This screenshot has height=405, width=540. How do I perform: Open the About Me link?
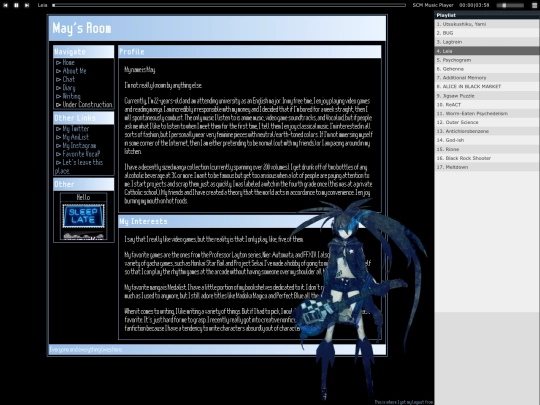coord(74,71)
